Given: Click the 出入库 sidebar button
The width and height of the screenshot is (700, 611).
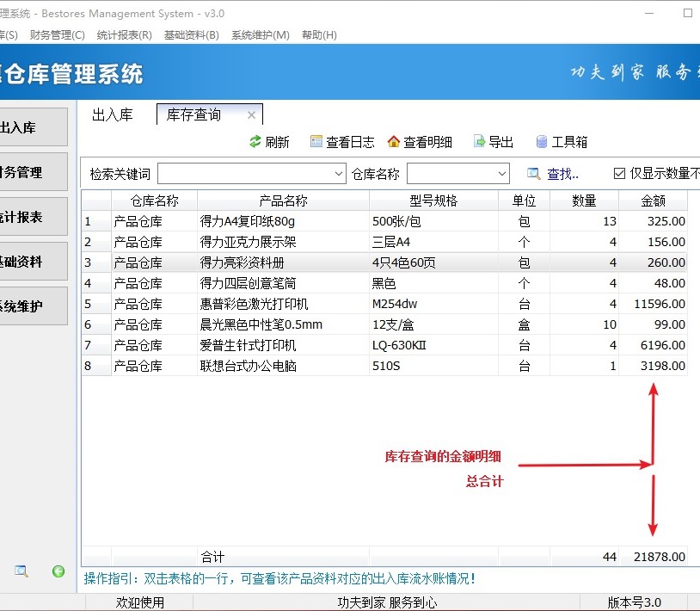Looking at the screenshot, I should [34, 127].
